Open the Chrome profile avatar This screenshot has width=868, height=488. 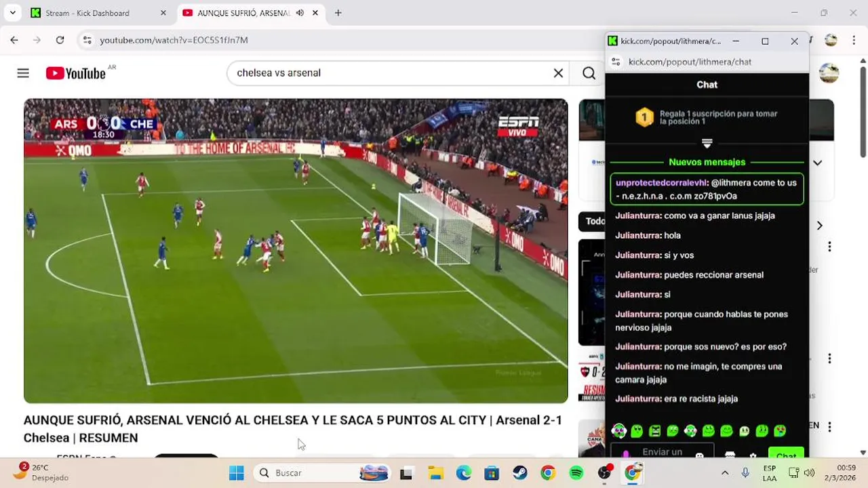coord(831,40)
